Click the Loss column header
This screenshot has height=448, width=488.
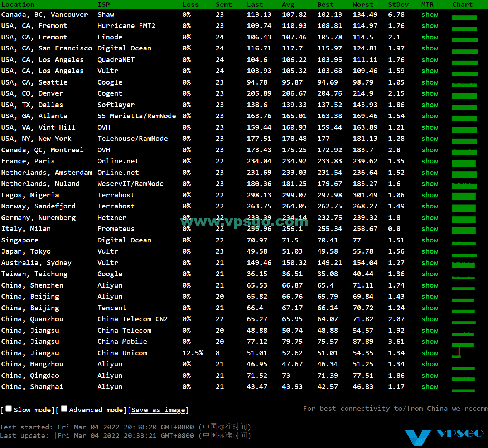point(190,4)
